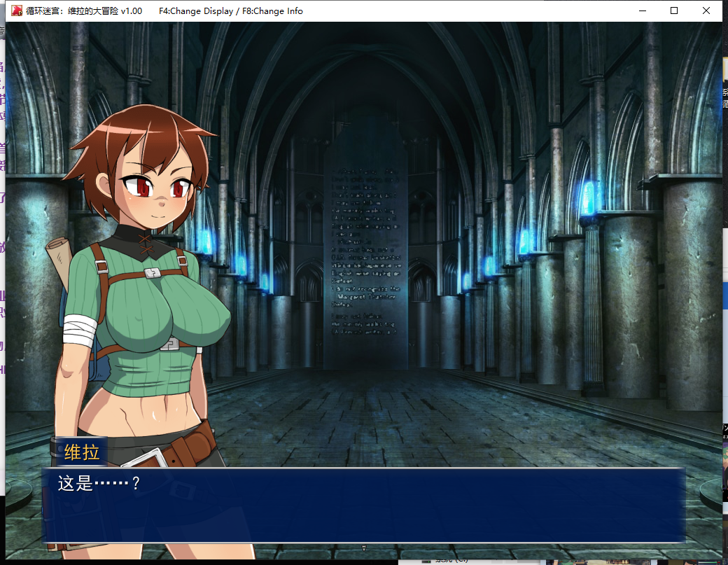Click the dialogue continue arrow indicator
Screen dimensions: 728x565
364,547
